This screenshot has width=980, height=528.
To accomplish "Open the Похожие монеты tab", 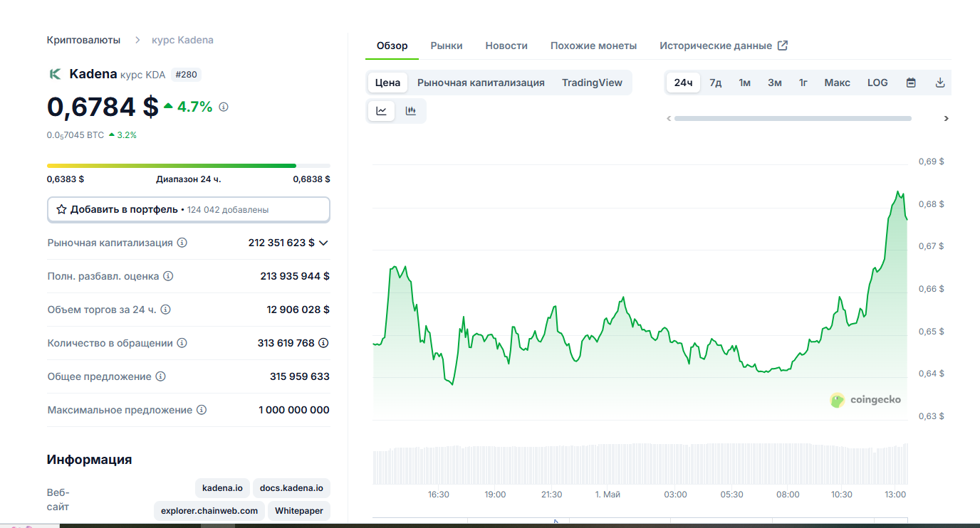I will click(593, 46).
